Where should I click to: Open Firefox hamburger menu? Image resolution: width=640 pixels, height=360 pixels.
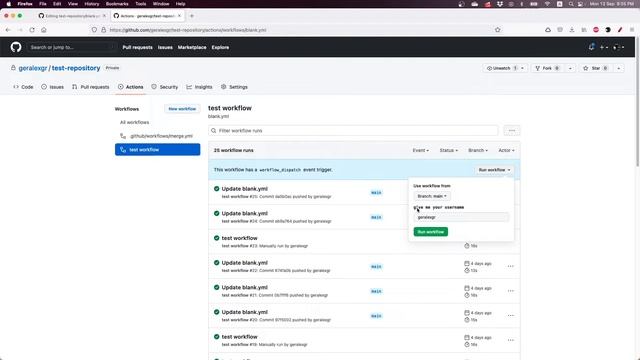point(632,30)
